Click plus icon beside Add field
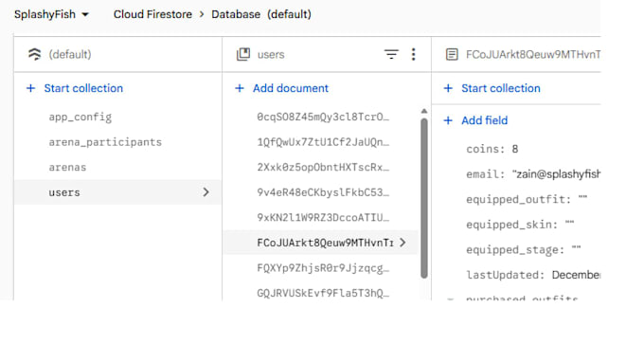Image resolution: width=644 pixels, height=362 pixels. 448,120
